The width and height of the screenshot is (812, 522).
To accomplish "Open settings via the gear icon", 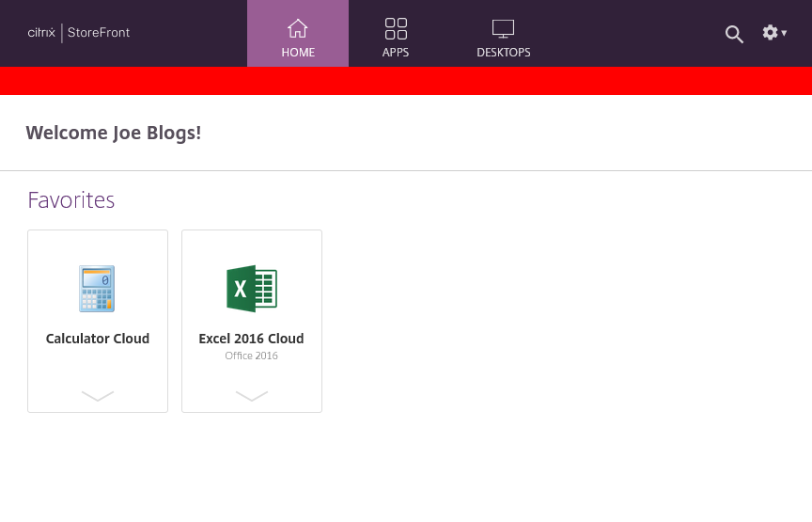I will click(x=770, y=33).
